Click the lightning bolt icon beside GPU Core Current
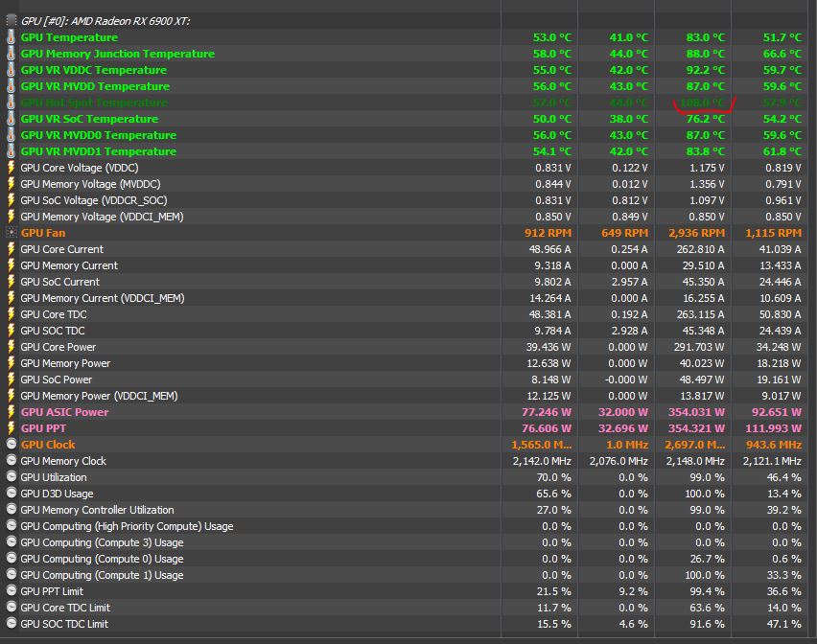 [12, 249]
